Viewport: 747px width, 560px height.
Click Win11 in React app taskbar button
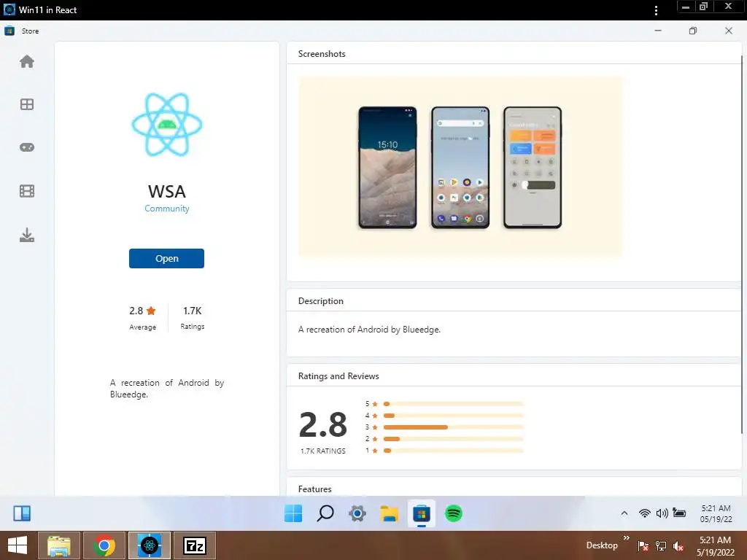tap(150, 545)
